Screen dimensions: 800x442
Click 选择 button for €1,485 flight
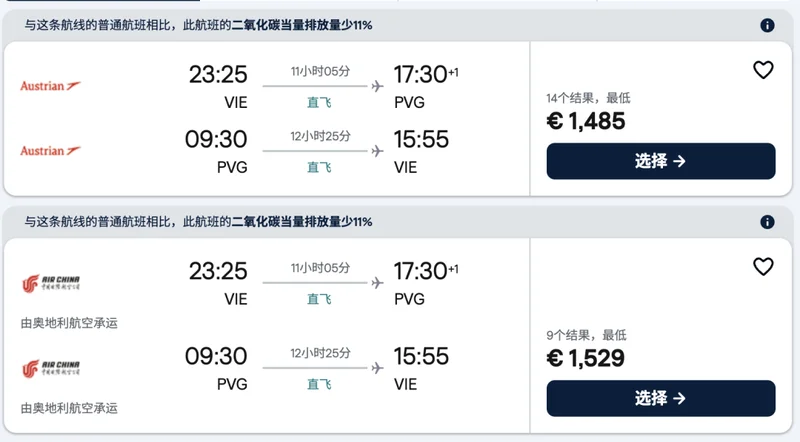[x=660, y=161]
